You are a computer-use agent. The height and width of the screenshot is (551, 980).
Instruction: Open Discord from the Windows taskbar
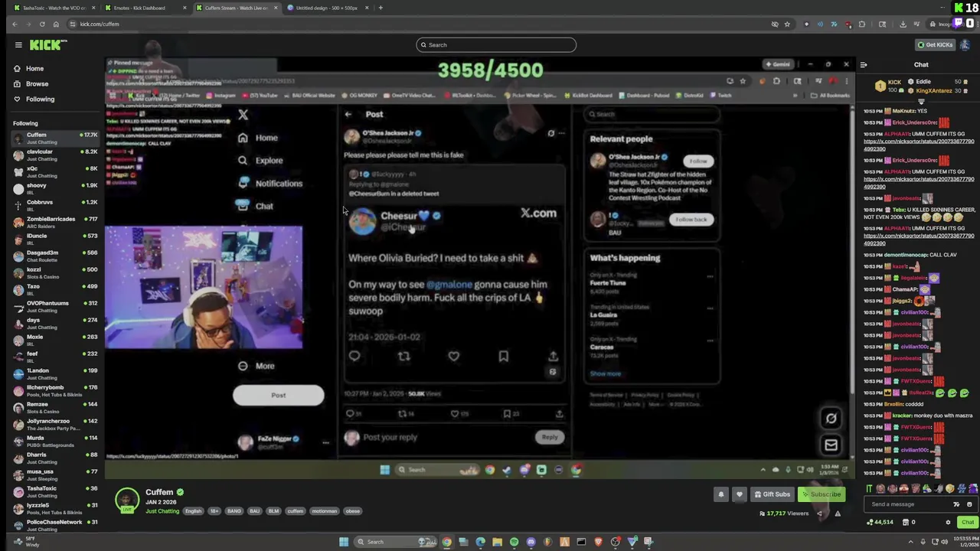click(x=531, y=542)
